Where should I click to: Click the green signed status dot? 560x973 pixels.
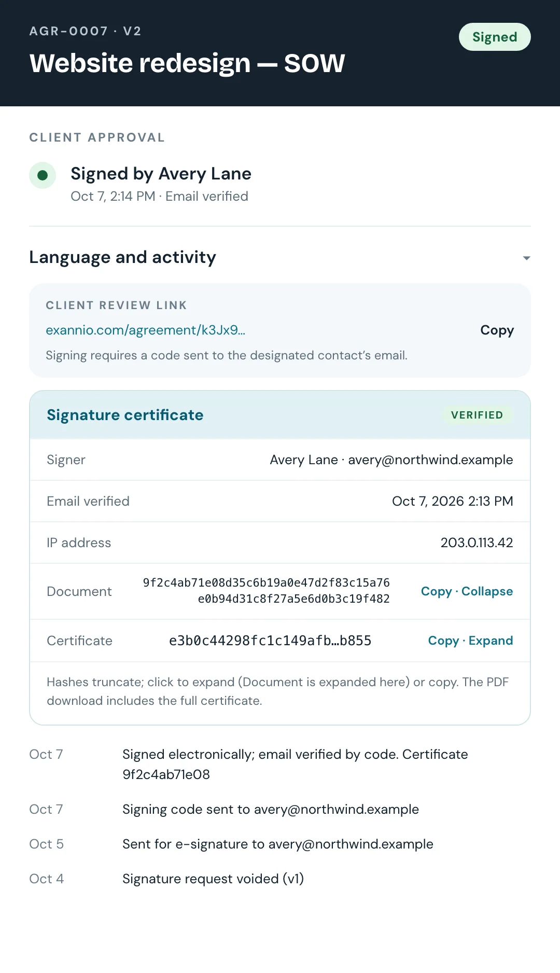[43, 175]
